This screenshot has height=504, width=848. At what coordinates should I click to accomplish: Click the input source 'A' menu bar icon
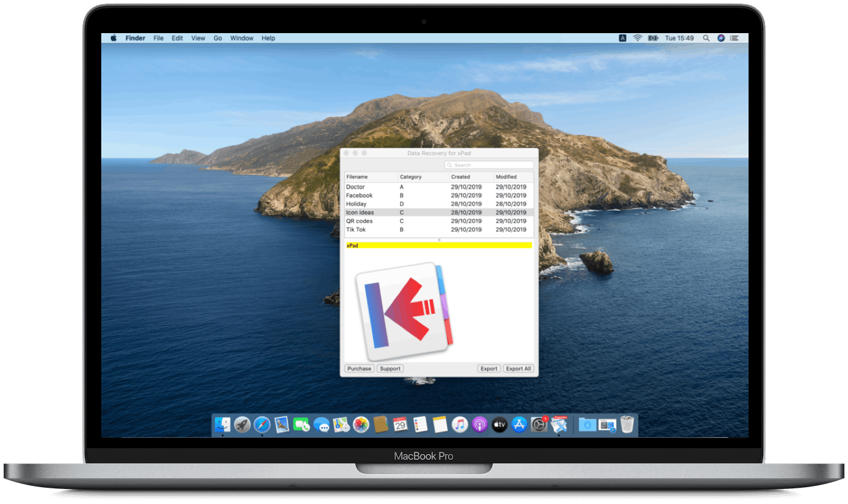[x=623, y=38]
